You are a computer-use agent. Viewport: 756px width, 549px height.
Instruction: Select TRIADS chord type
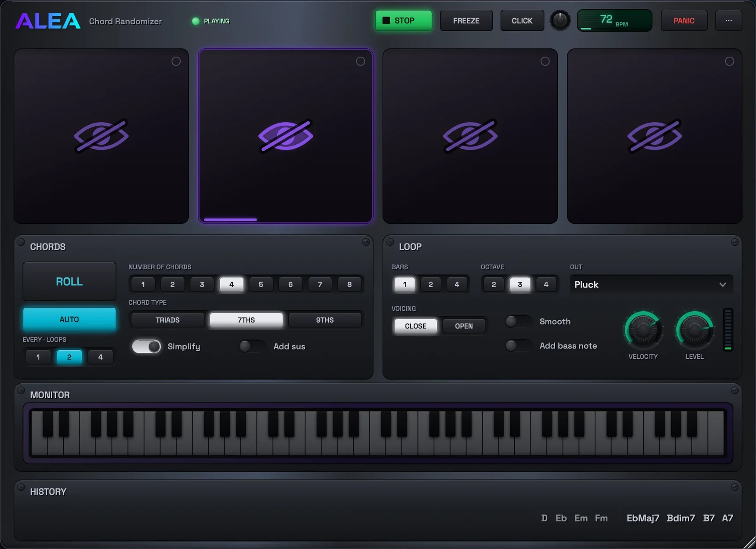click(x=167, y=320)
